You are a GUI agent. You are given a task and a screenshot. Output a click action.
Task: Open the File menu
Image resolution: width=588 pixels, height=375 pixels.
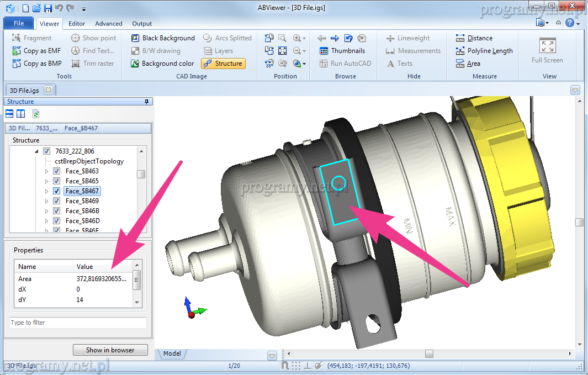(19, 23)
